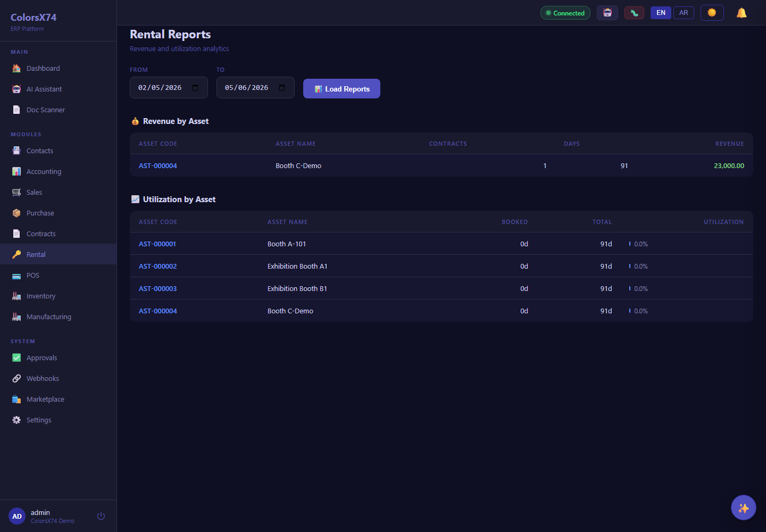Viewport: 766px width, 532px height.
Task: Open the Contracts document icon
Action: (x=16, y=234)
